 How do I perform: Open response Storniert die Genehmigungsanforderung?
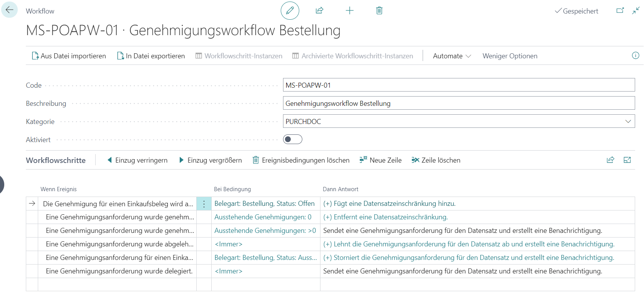point(469,258)
